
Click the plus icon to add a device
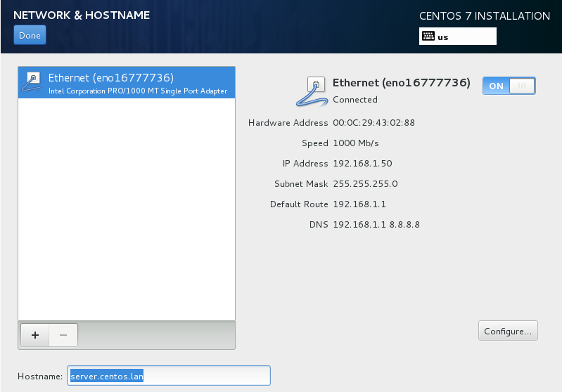(34, 335)
